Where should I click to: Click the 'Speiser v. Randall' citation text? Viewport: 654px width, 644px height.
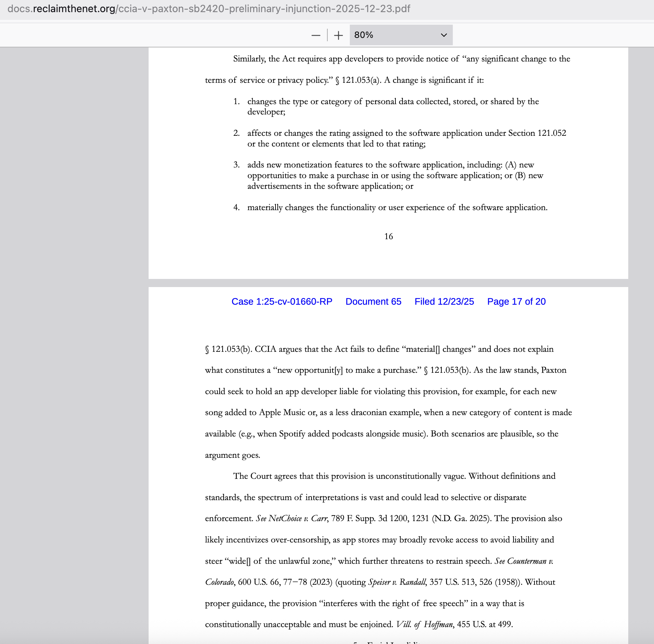(397, 582)
